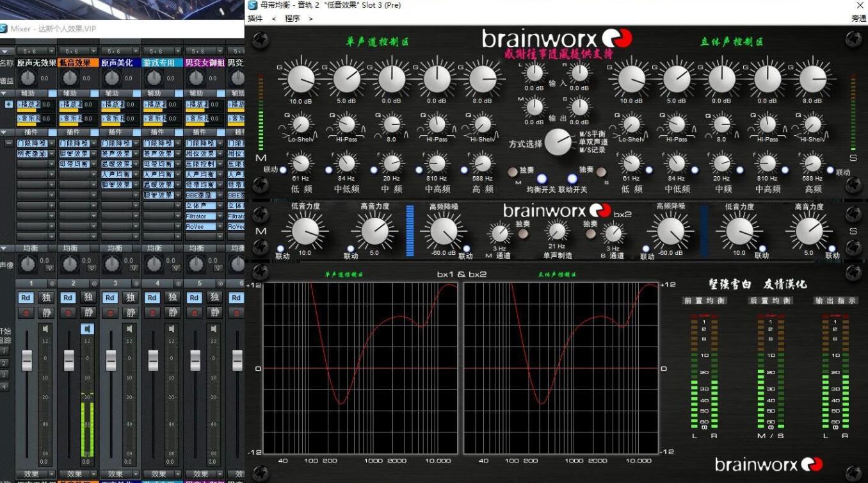This screenshot has width=868, height=483.
Task: Click the M solo button (独奏) in bx1
Action: (513, 172)
